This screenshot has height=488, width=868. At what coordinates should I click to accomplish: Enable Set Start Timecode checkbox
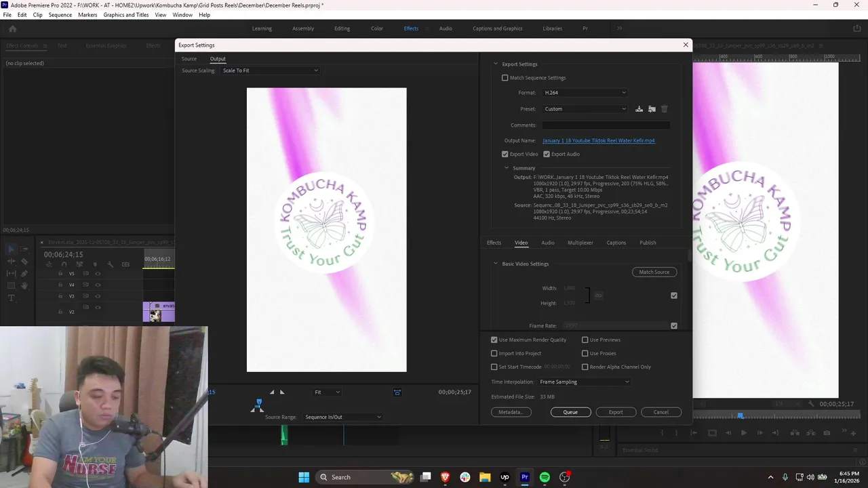pyautogui.click(x=494, y=367)
